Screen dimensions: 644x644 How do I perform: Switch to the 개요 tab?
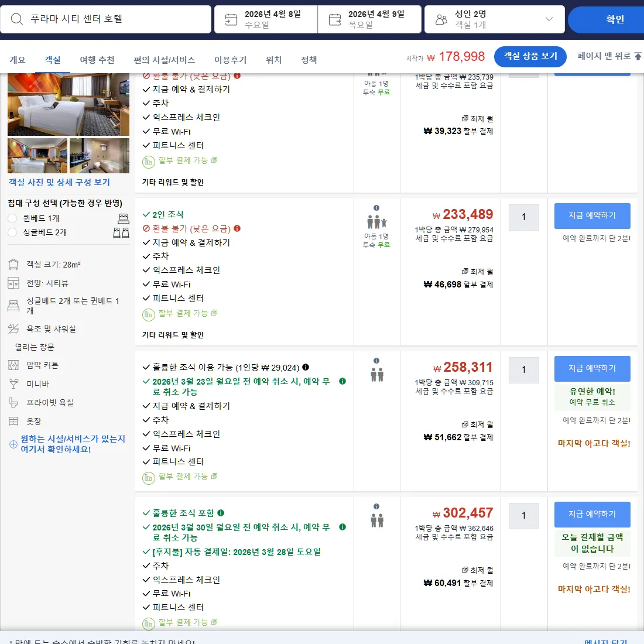pyautogui.click(x=17, y=60)
